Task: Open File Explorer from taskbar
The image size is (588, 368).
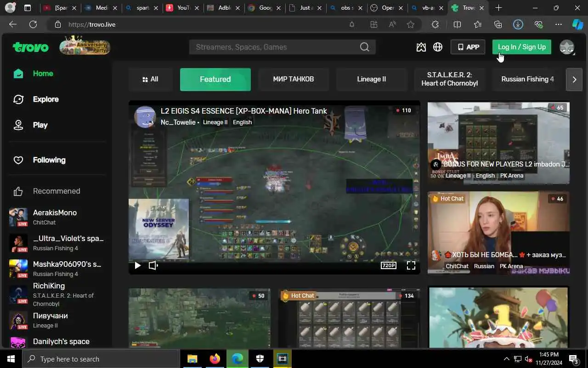Action: coord(192,359)
